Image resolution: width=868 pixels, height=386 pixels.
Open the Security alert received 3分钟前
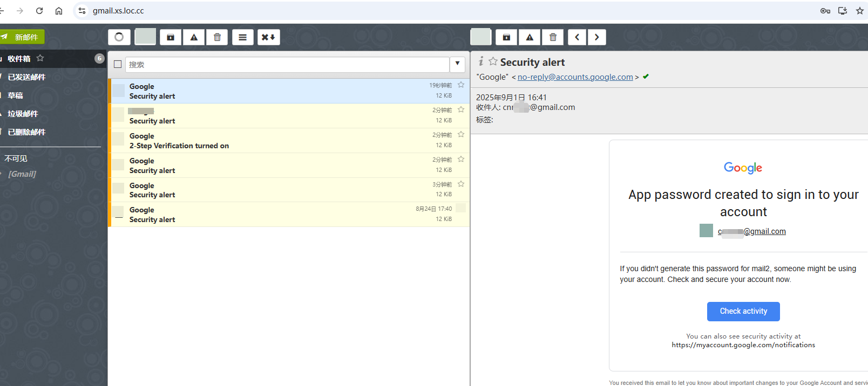(x=289, y=190)
